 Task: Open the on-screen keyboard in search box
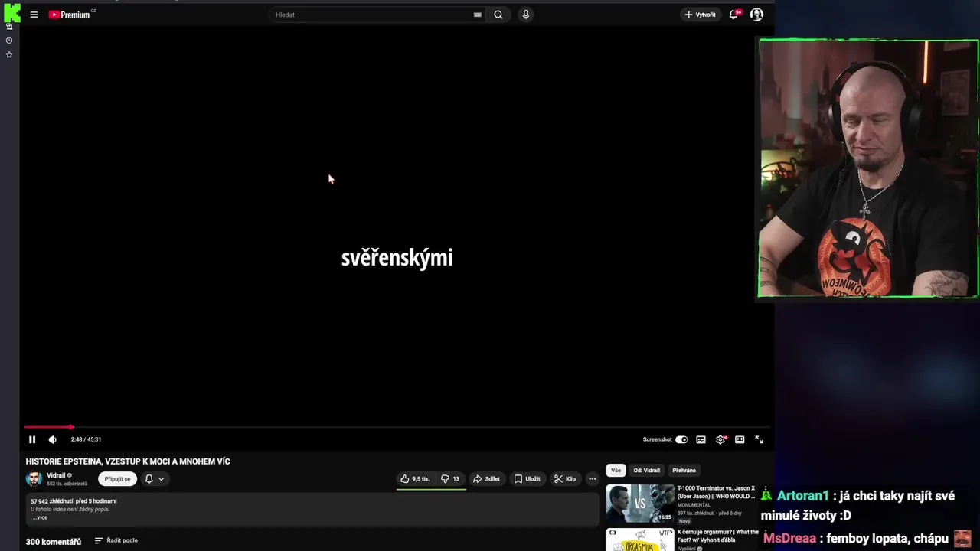(477, 15)
